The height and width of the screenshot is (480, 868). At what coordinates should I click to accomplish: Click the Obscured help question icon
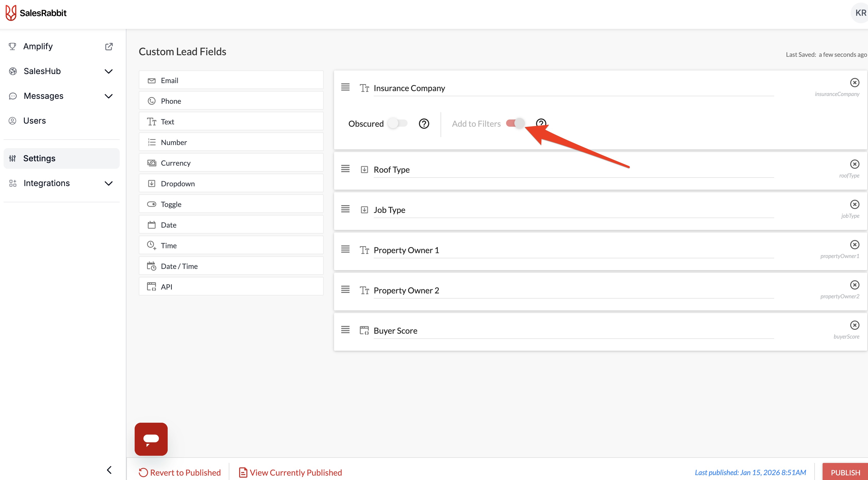[x=424, y=124]
